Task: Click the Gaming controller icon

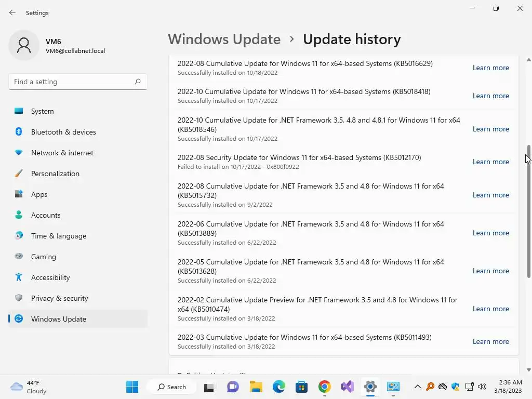Action: (19, 256)
